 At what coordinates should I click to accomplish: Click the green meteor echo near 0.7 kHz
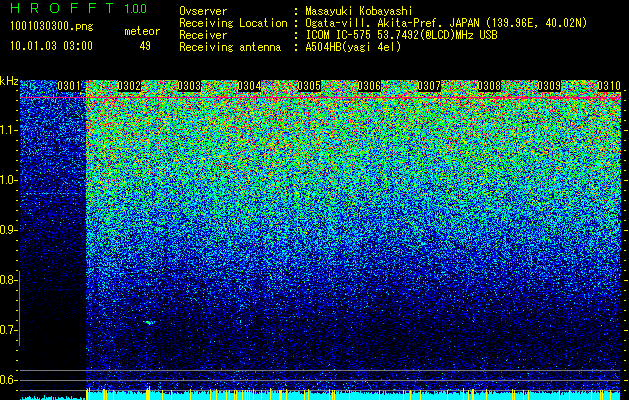coord(149,322)
